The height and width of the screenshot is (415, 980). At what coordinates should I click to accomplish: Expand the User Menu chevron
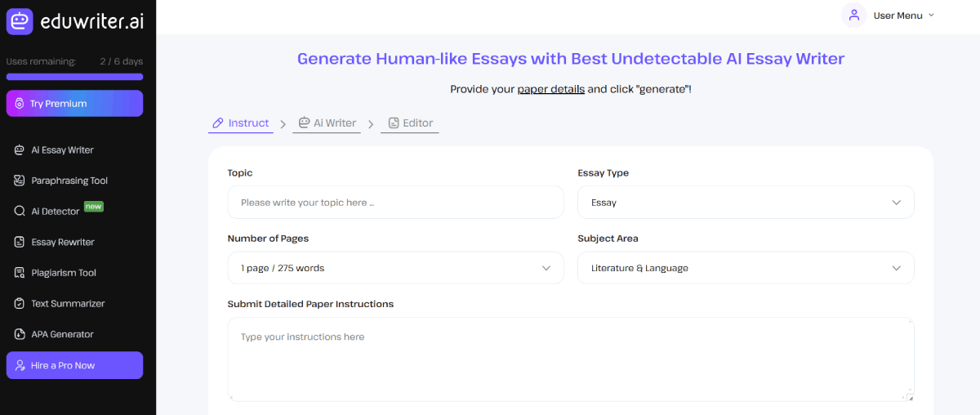click(x=932, y=16)
